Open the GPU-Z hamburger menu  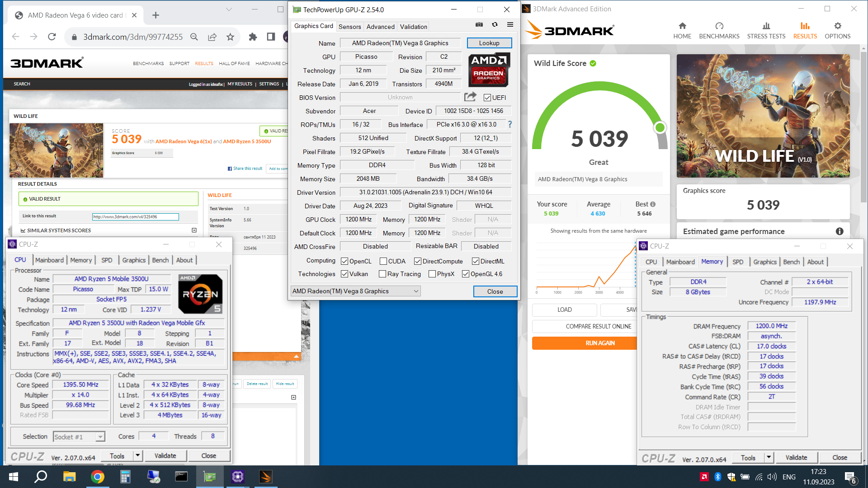click(x=510, y=25)
